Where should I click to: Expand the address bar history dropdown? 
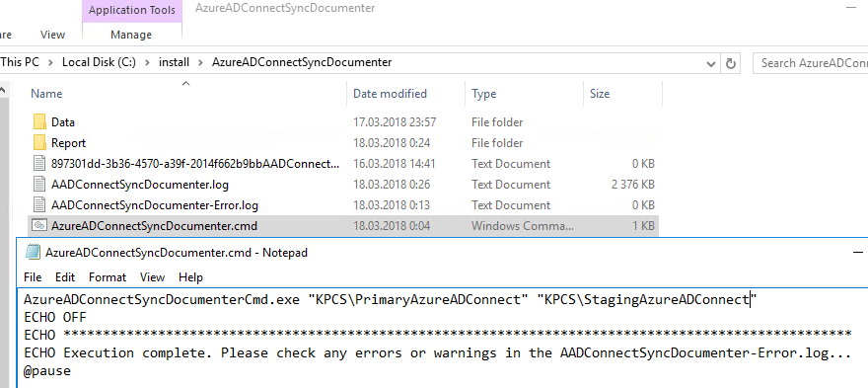(711, 64)
